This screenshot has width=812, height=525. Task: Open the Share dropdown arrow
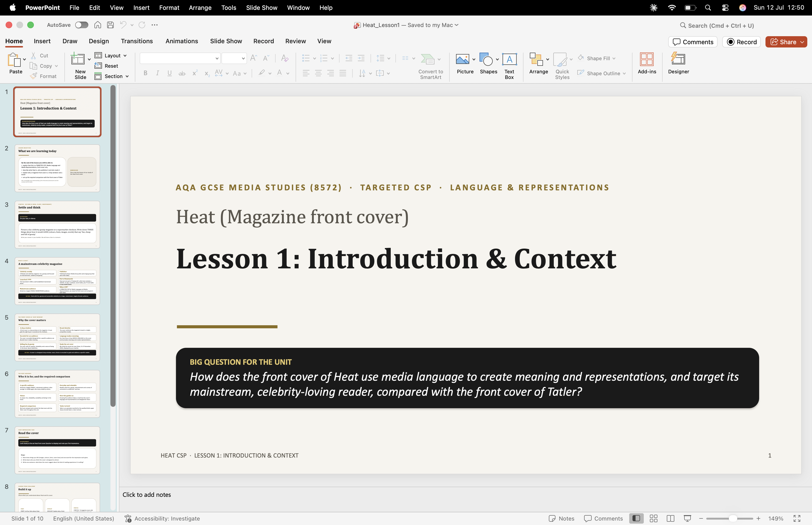coord(802,42)
